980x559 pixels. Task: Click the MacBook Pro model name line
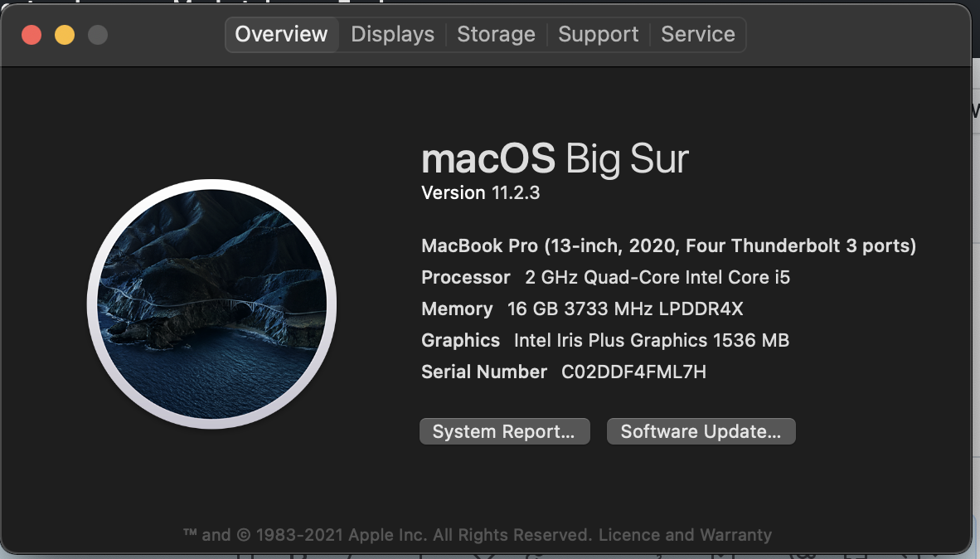pyautogui.click(x=669, y=245)
